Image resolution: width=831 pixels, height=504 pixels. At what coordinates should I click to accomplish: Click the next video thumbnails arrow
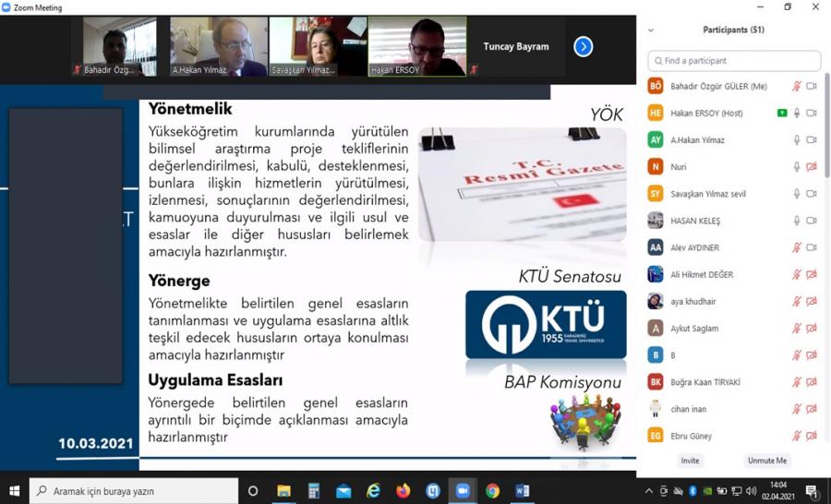(583, 46)
